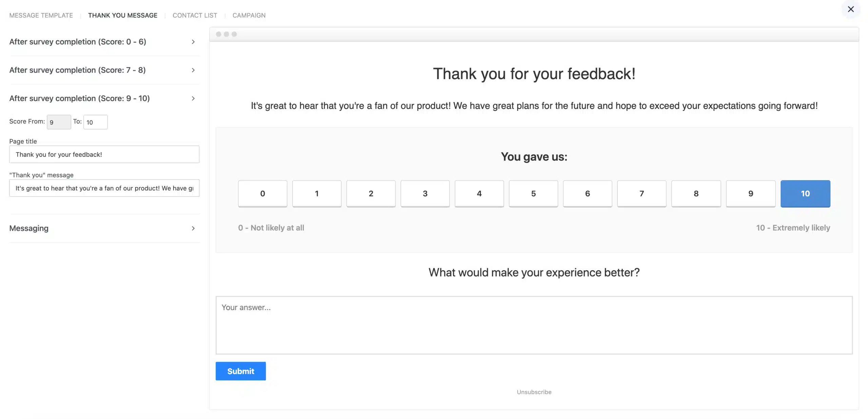The image size is (868, 419).
Task: Click the '0 - Not likely at all' label
Action: click(x=271, y=228)
